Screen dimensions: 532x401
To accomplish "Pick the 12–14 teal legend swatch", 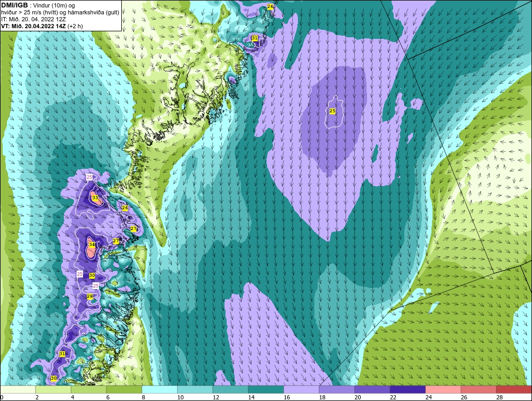I will [230, 389].
